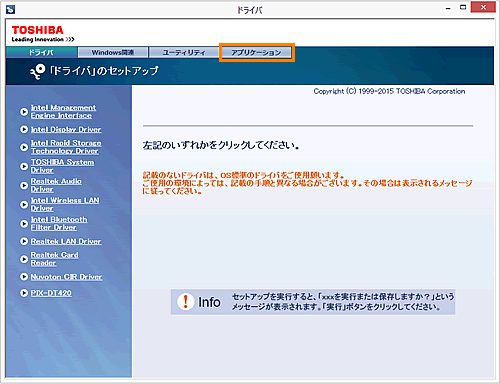This screenshot has width=500, height=384.
Task: Open Intel Management Engine Interface link
Action: click(63, 112)
